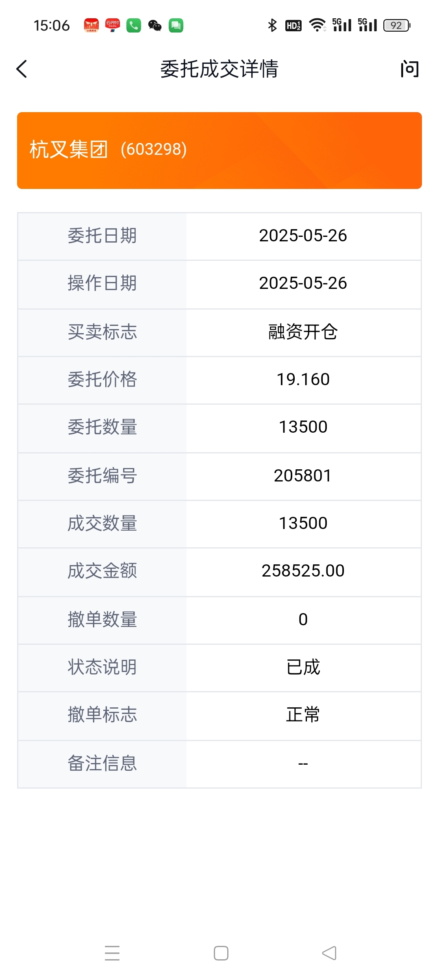This screenshot has width=439, height=980.
Task: Tap the 撤单标志 value 正常
Action: [x=303, y=715]
